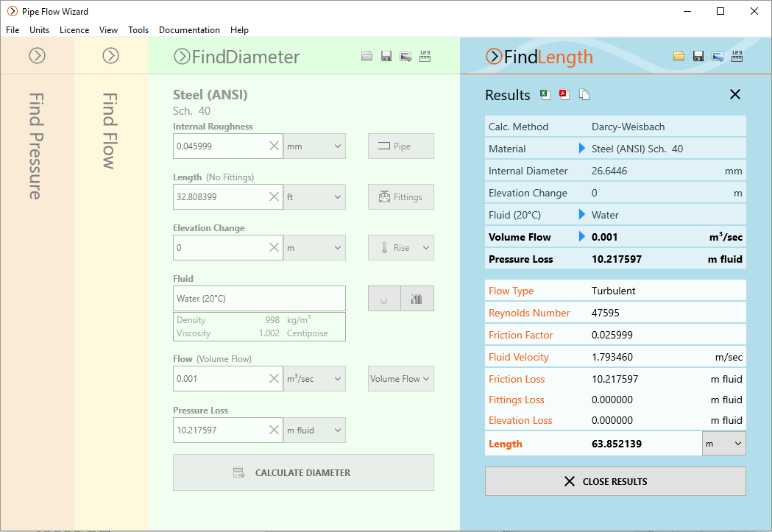Image resolution: width=772 pixels, height=532 pixels.
Task: Click the Reynolds Number value 47595
Action: point(606,313)
